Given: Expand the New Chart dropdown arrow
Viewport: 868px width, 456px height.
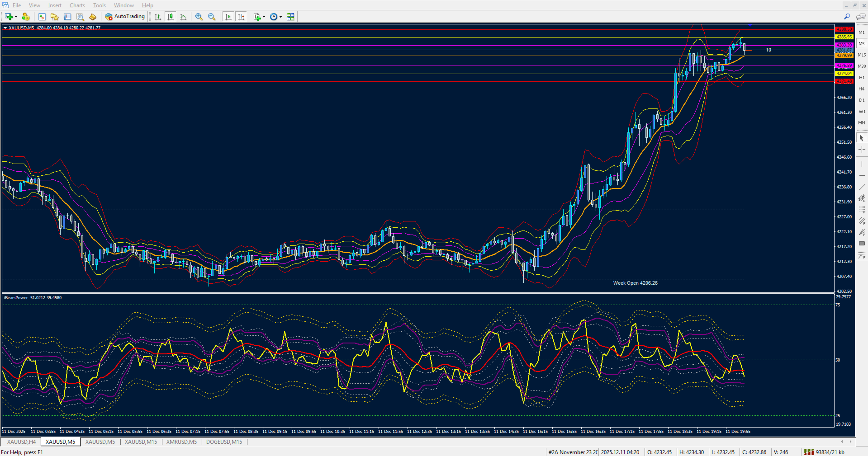Looking at the screenshot, I should 16,17.
